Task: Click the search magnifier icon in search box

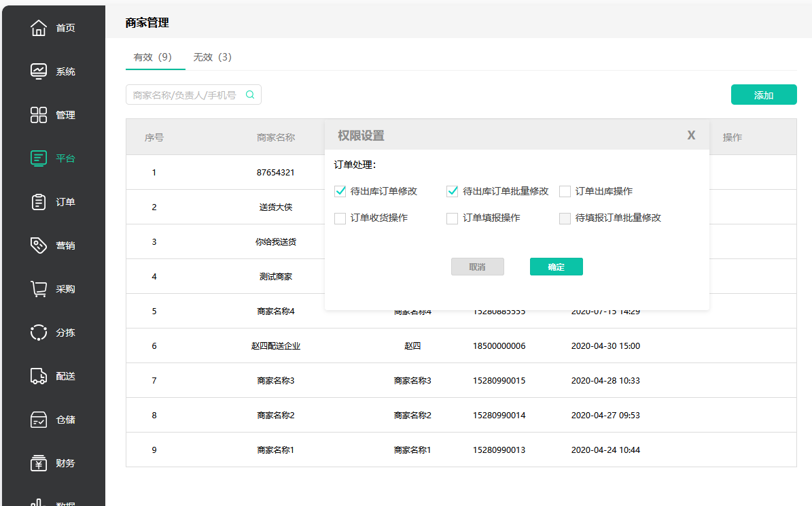Action: (249, 95)
